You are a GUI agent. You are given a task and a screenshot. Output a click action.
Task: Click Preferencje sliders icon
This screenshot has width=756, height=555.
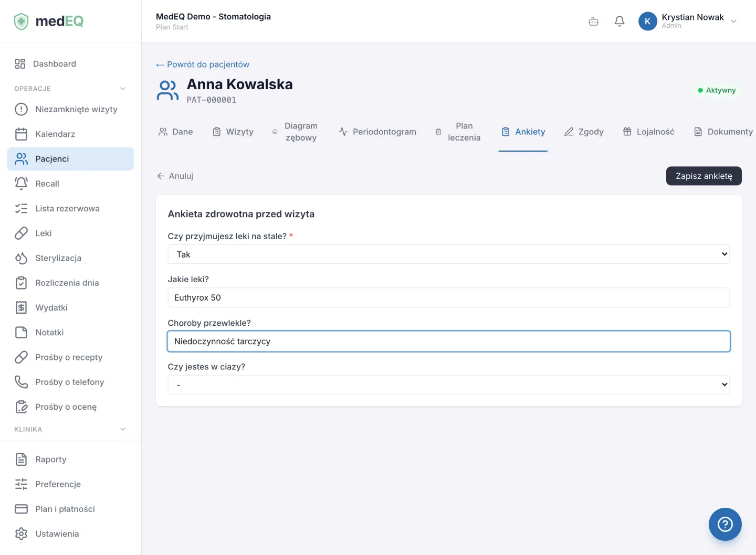[21, 484]
